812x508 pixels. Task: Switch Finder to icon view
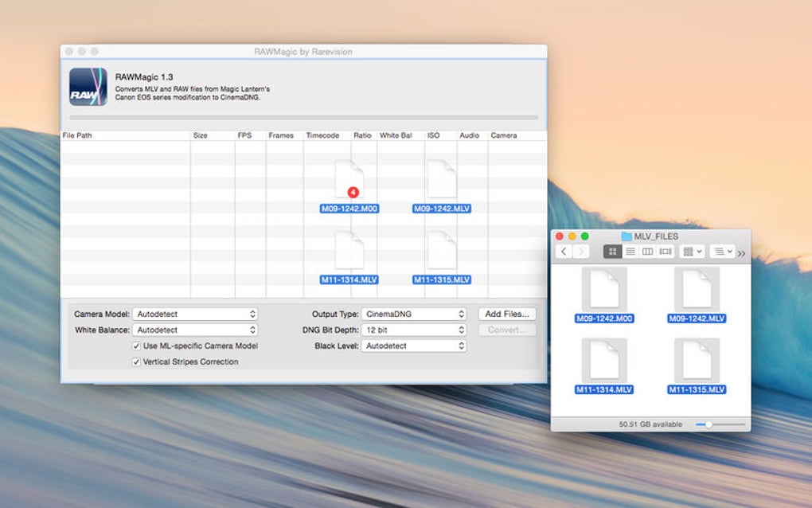click(613, 252)
